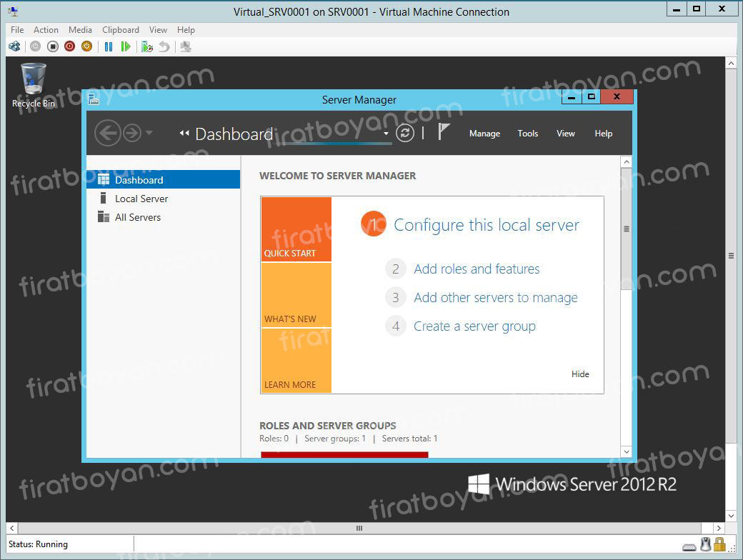Open the dropdown arrow right of the Dashboard breadcrumb
Screen dimensions: 743x560
387,134
